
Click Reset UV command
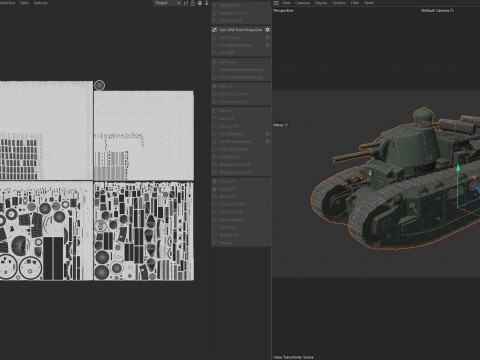click(241, 197)
